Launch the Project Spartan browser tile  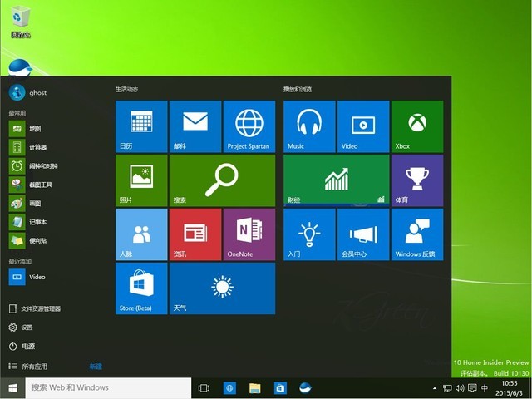[x=249, y=126]
